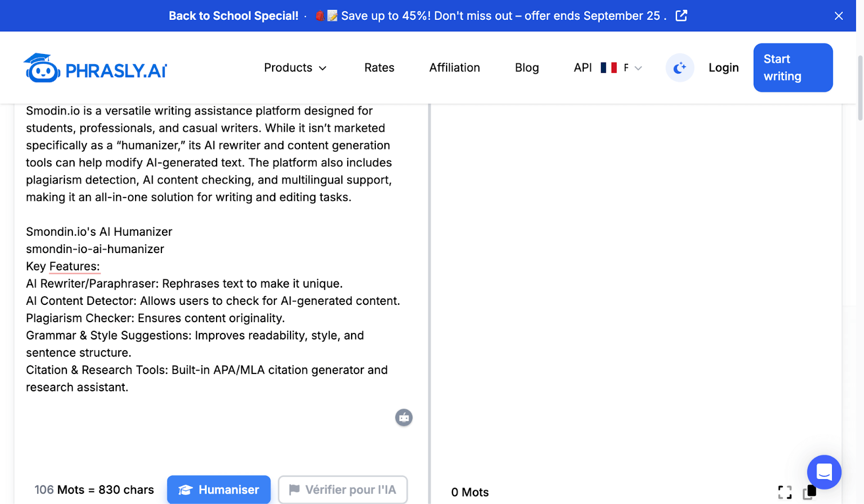Image resolution: width=864 pixels, height=504 pixels.
Task: Go to the Affiliation page
Action: (455, 67)
